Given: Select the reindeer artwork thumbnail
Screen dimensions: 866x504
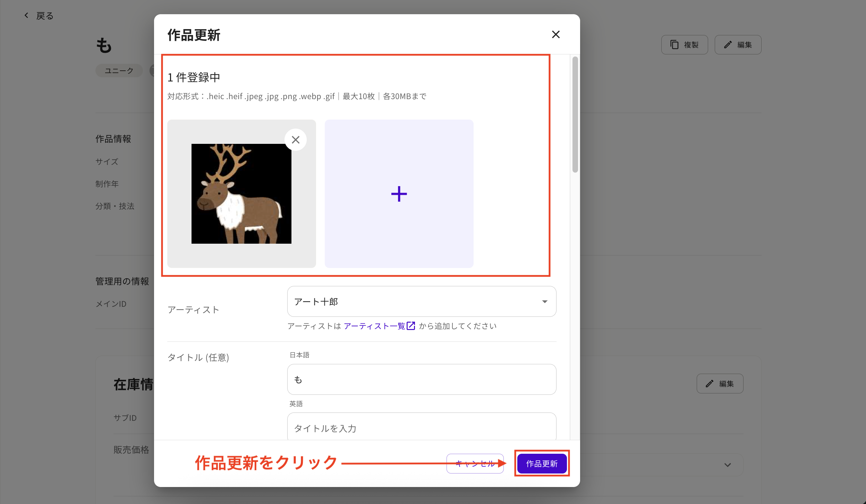Looking at the screenshot, I should [x=241, y=193].
